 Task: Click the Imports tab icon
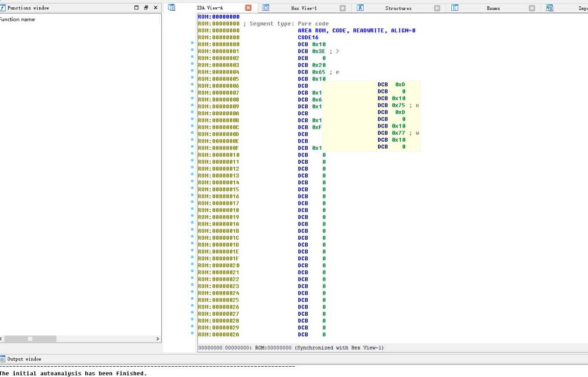549,8
